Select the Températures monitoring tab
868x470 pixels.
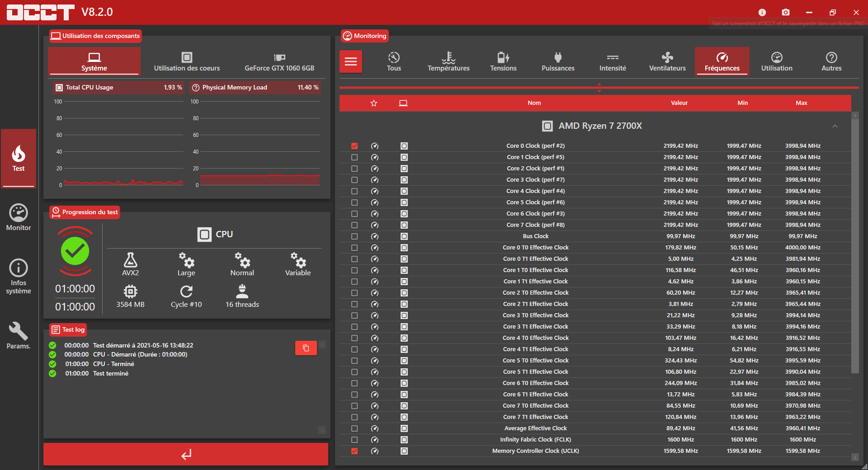[x=448, y=61]
